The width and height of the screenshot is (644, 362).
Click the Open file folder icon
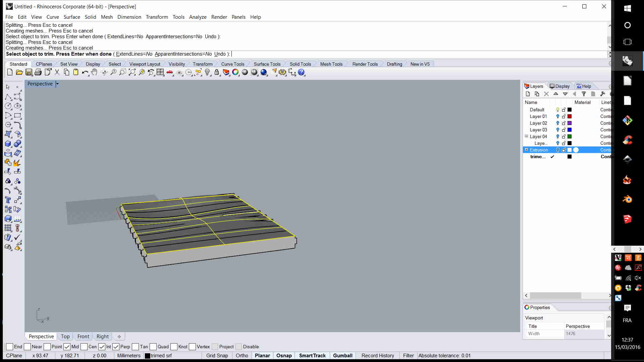19,72
